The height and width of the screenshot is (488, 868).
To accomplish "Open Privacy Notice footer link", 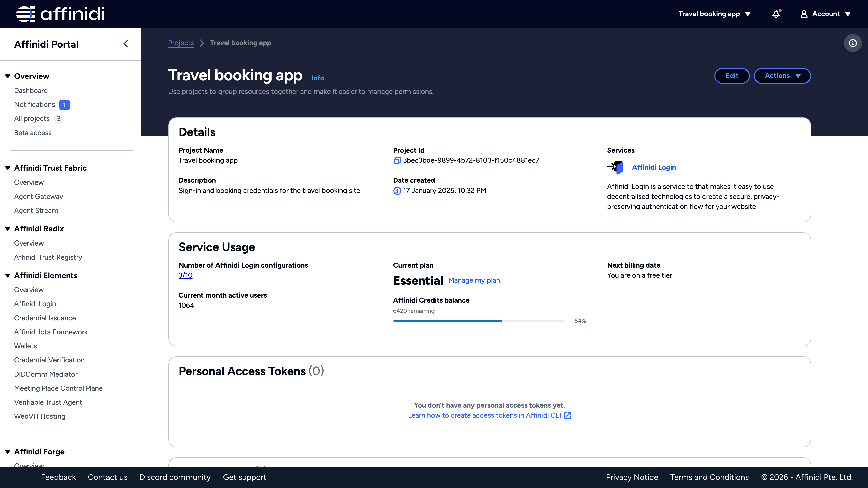I will pyautogui.click(x=632, y=477).
